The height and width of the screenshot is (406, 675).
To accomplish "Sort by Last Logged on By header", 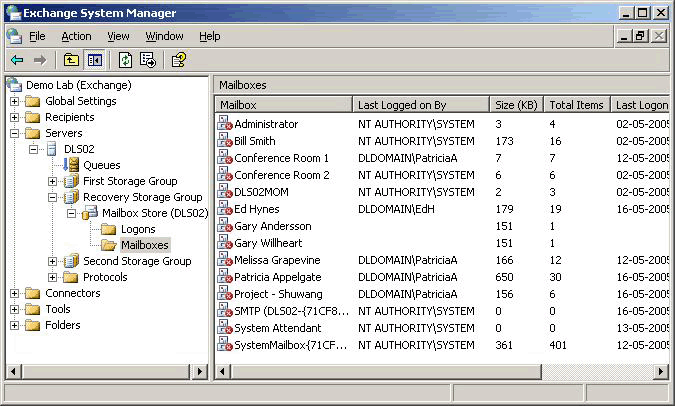I will 421,105.
